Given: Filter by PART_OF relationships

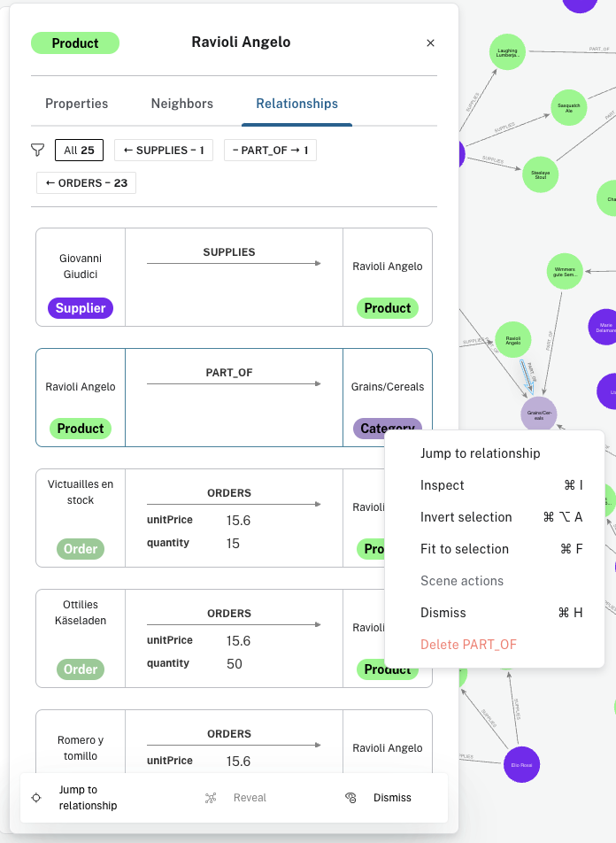Looking at the screenshot, I should pos(270,150).
